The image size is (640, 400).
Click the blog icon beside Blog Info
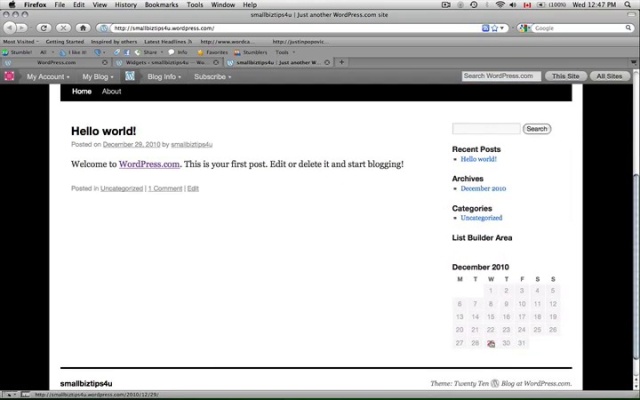130,76
